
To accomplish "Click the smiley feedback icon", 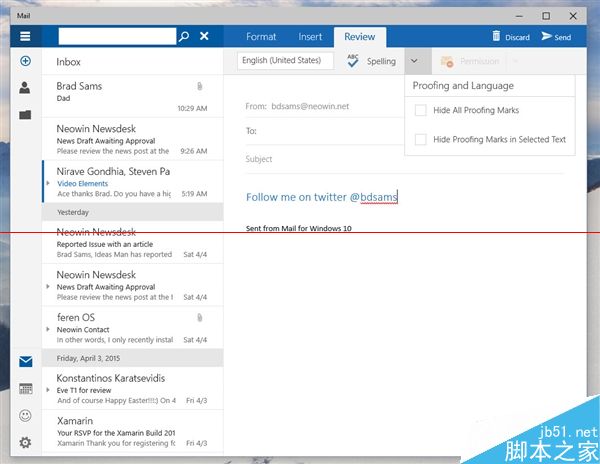I will click(25, 415).
